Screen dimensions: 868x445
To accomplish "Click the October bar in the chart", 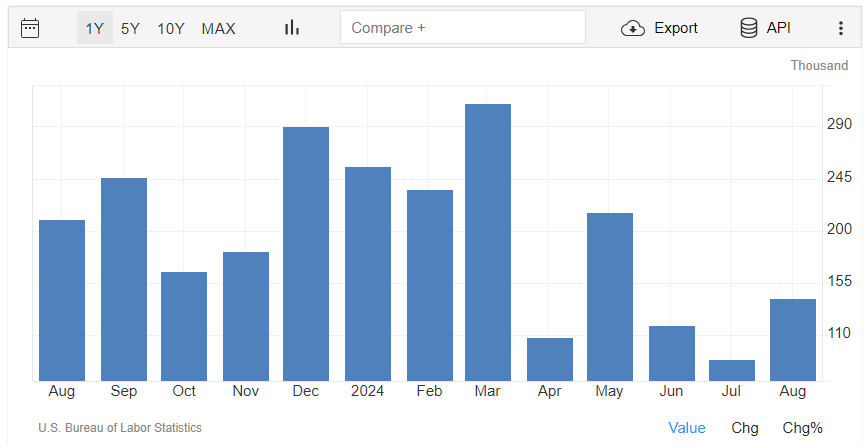I will coord(184,327).
